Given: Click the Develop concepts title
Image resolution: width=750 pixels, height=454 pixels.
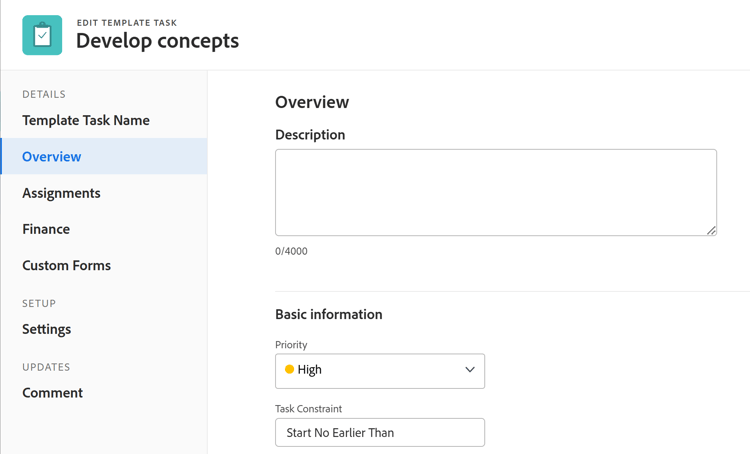Looking at the screenshot, I should click(x=157, y=41).
